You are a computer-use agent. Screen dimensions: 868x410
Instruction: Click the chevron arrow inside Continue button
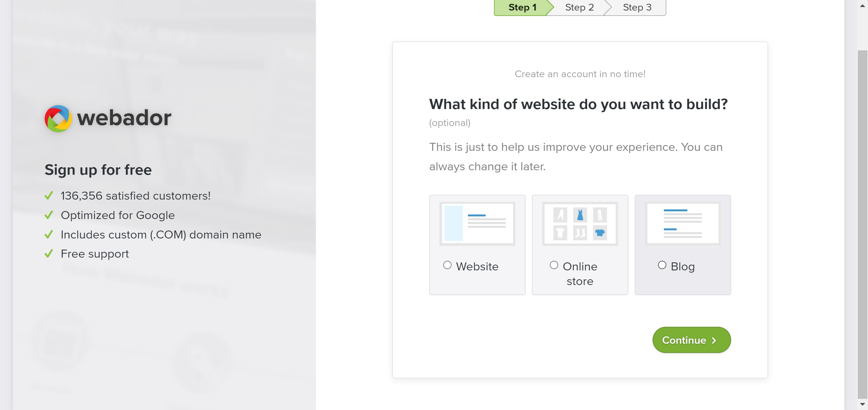pos(714,340)
